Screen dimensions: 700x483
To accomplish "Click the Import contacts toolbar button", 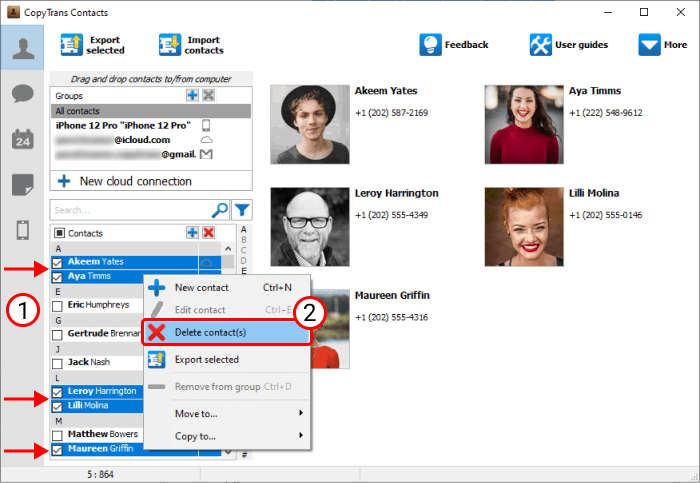I will click(192, 45).
